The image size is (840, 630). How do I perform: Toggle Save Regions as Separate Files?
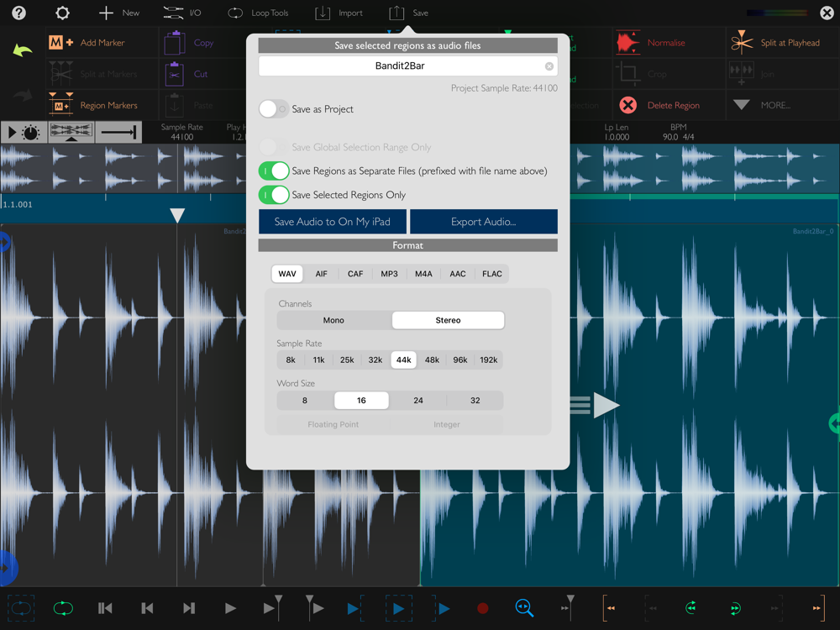point(274,171)
